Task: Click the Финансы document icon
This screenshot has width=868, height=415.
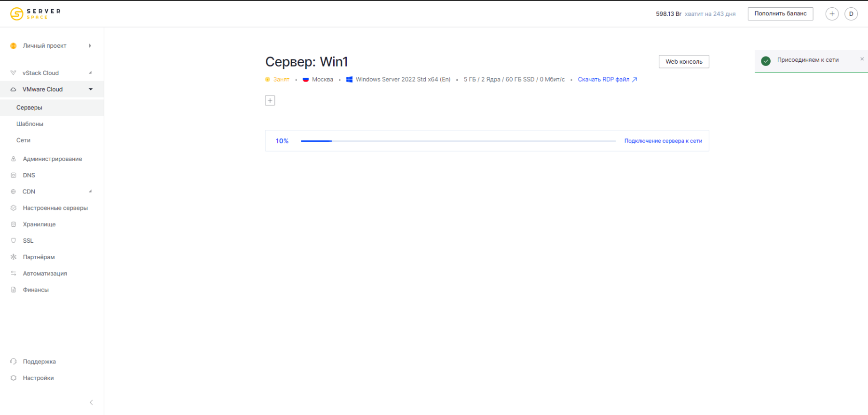Action: 14,290
